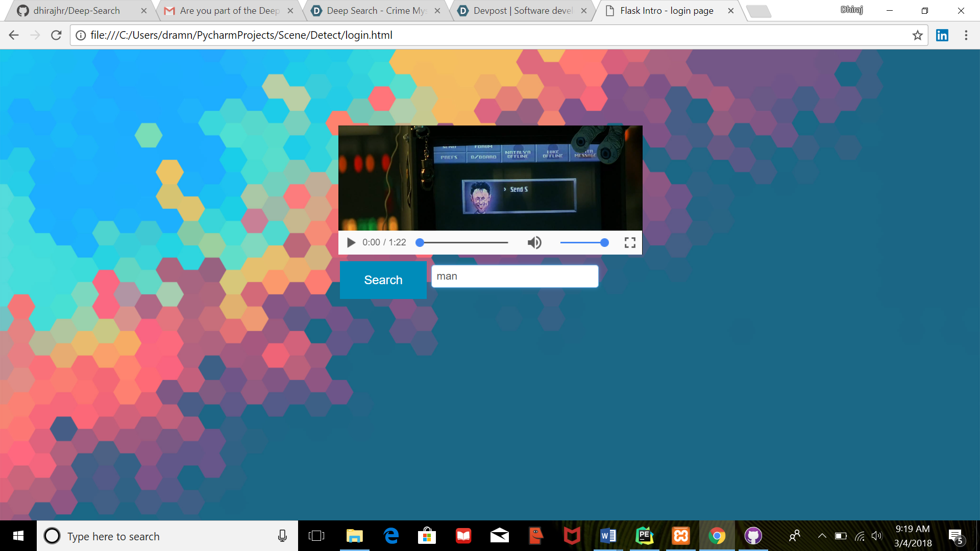Enter fullscreen mode on the video
This screenshot has height=551, width=980.
point(630,242)
